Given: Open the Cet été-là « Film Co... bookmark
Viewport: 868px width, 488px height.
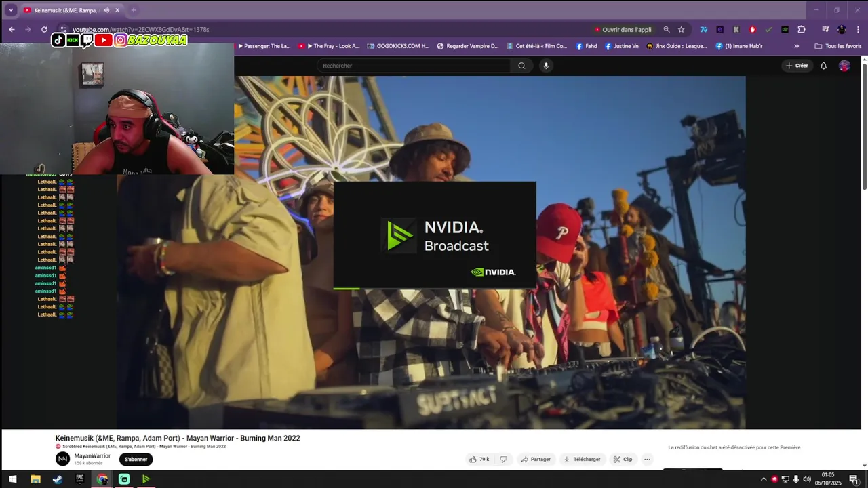Looking at the screenshot, I should pyautogui.click(x=536, y=46).
